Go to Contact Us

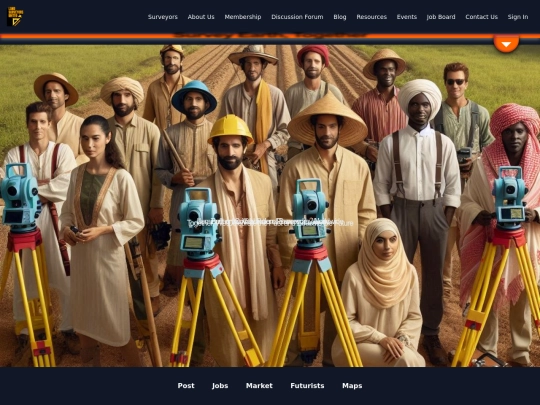coord(481,17)
